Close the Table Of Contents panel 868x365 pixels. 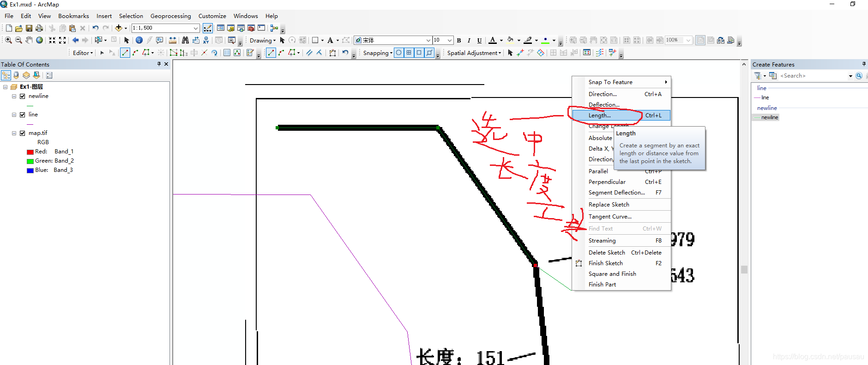point(166,64)
